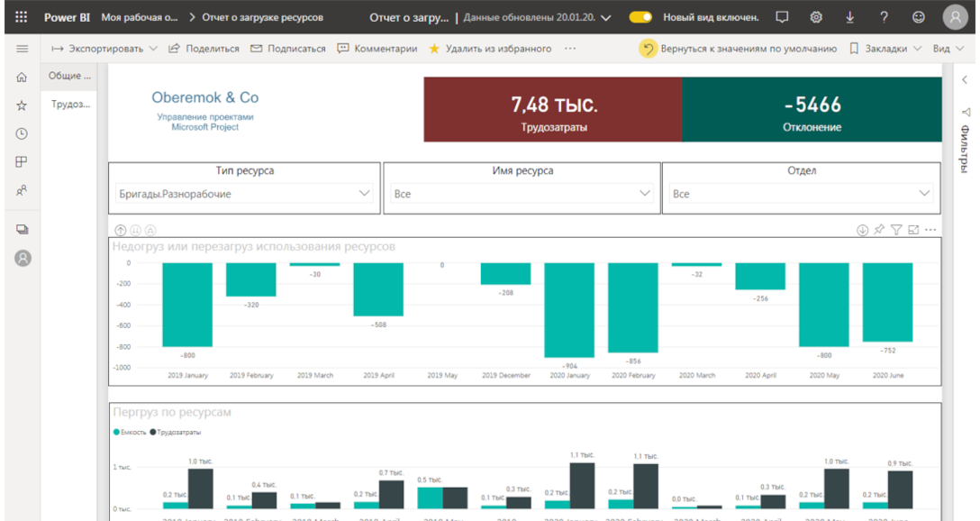Open the app launcher waffle icon
Screen dimensions: 980x521
pyautogui.click(x=22, y=17)
